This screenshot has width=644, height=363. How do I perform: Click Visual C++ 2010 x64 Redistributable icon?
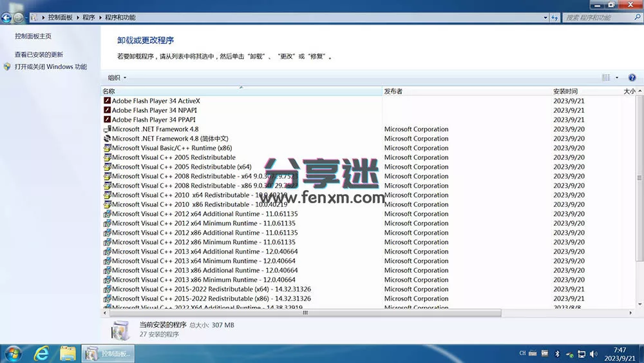click(x=107, y=195)
